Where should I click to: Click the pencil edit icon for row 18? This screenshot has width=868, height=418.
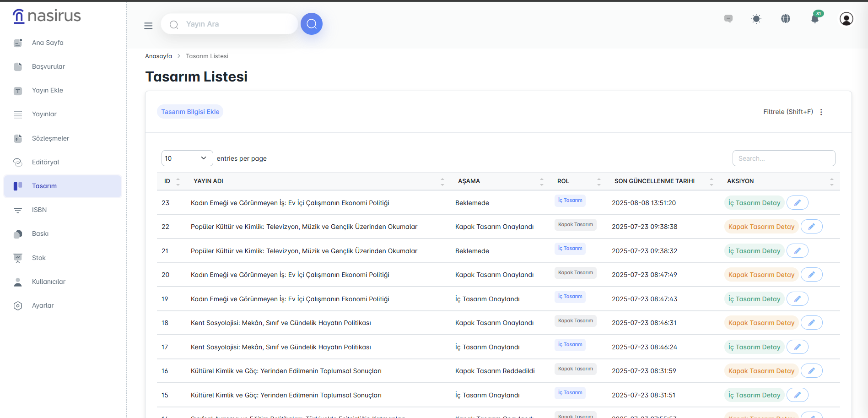pos(811,323)
